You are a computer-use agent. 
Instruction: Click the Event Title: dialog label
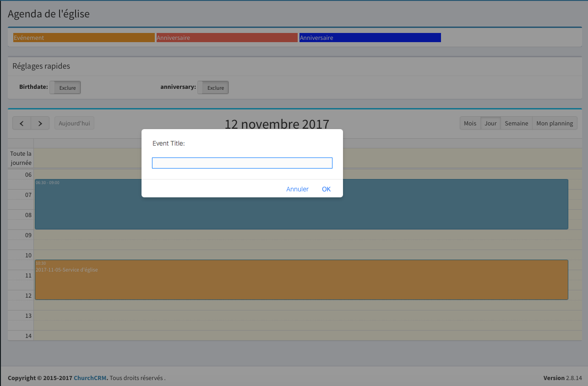point(169,143)
